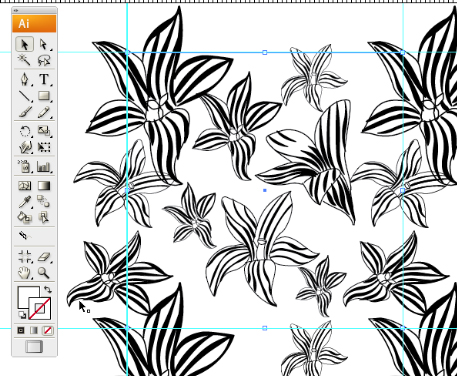Pick the Eraser tool
Image resolution: width=457 pixels, height=376 pixels.
click(x=44, y=256)
